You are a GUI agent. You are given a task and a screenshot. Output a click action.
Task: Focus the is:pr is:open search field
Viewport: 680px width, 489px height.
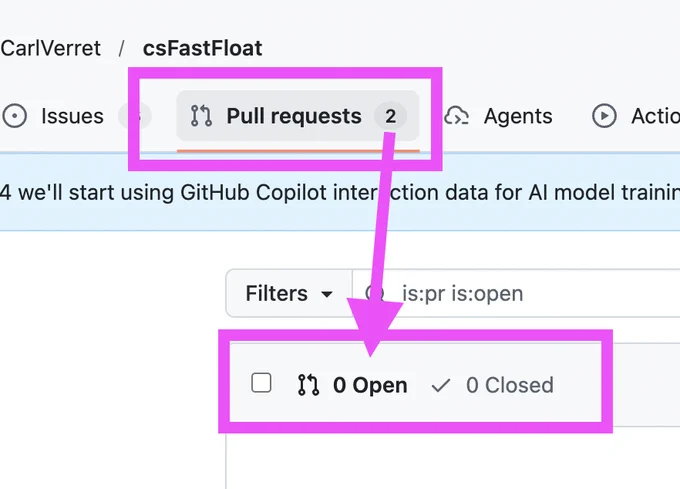point(516,293)
